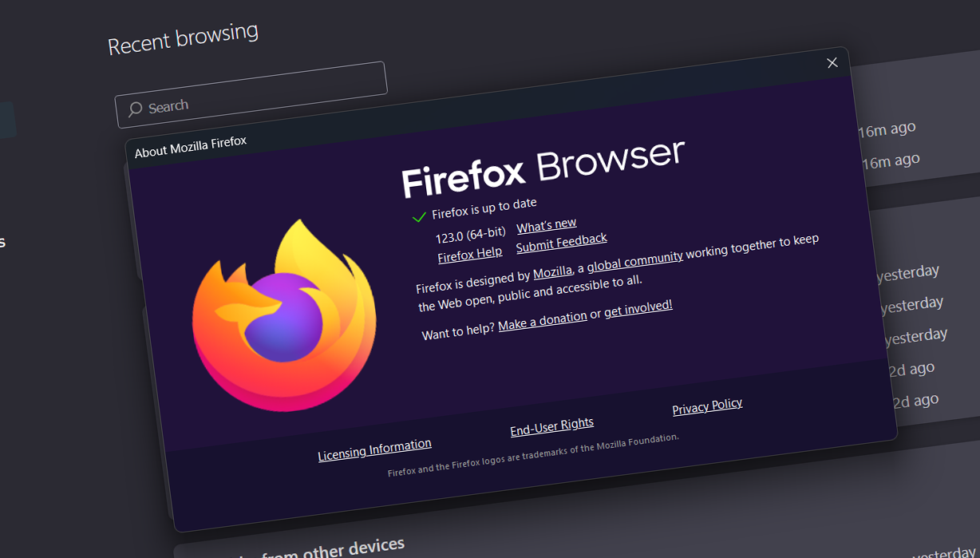Image resolution: width=980 pixels, height=558 pixels.
Task: Follow the get involved! link
Action: tap(638, 308)
